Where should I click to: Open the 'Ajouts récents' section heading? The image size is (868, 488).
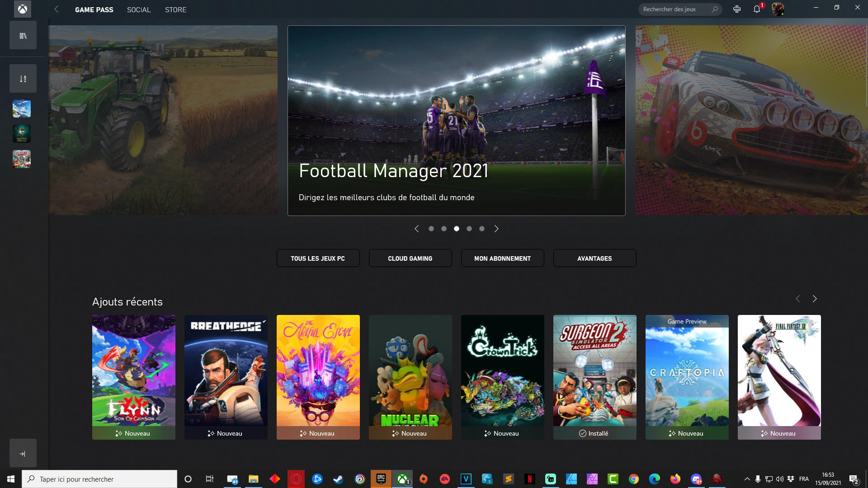point(127,302)
